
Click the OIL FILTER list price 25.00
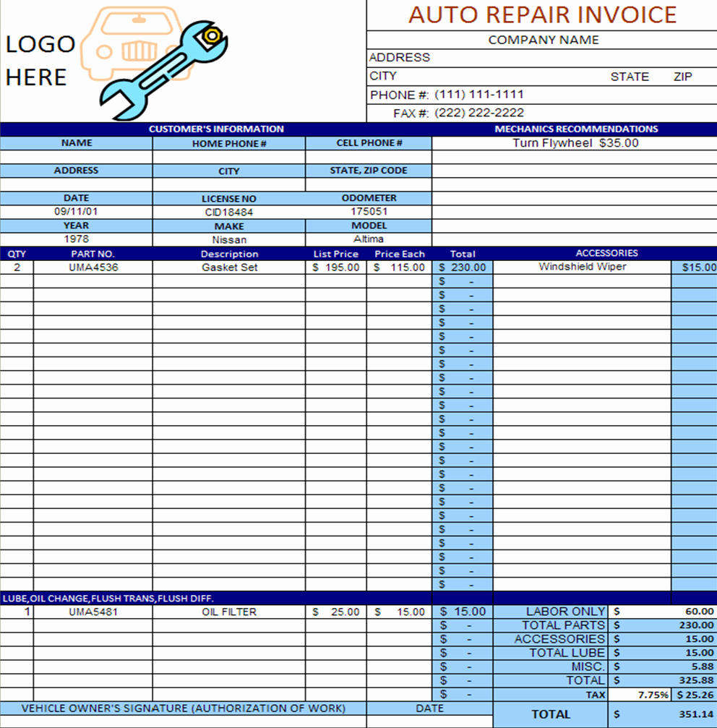click(x=336, y=612)
